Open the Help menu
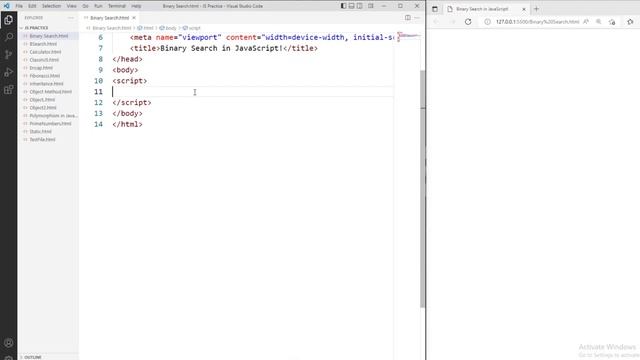The width and height of the screenshot is (640, 360). point(136,6)
